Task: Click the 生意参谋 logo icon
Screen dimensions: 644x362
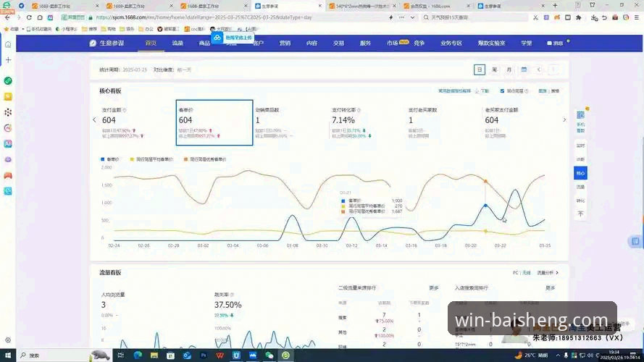Action: [x=93, y=43]
